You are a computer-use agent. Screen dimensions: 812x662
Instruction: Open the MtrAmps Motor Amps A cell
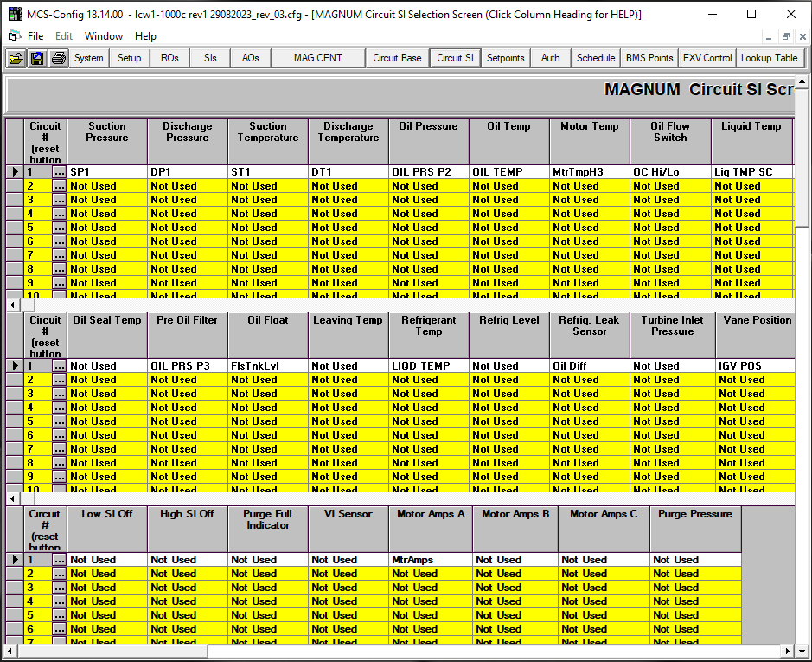pos(429,560)
